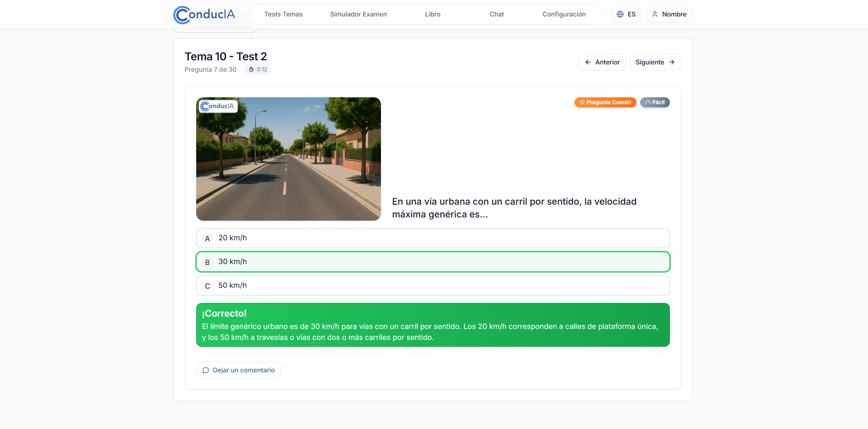Click the Siguiente button

pos(655,62)
